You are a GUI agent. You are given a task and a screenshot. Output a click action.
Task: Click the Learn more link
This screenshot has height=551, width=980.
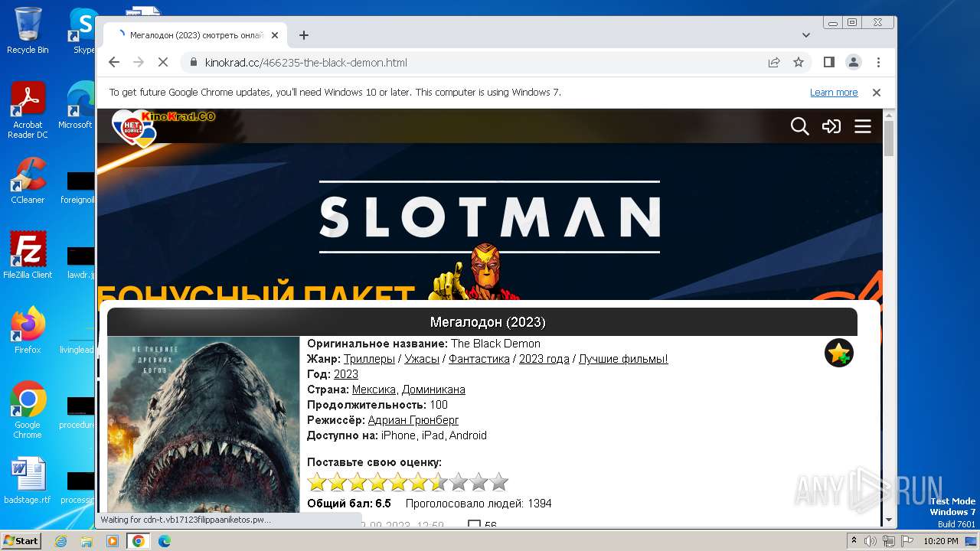coord(834,93)
